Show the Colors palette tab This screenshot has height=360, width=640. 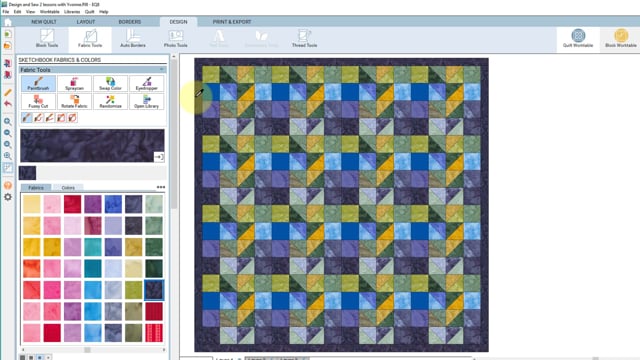point(68,188)
